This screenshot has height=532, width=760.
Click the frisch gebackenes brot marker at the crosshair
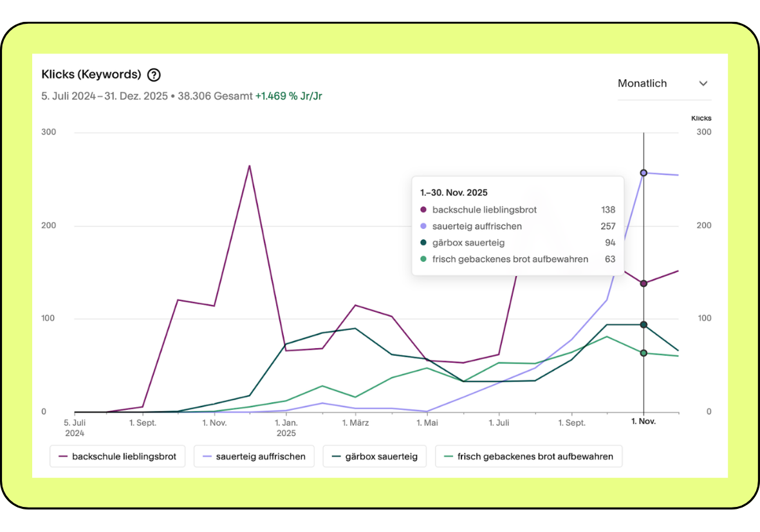(644, 352)
